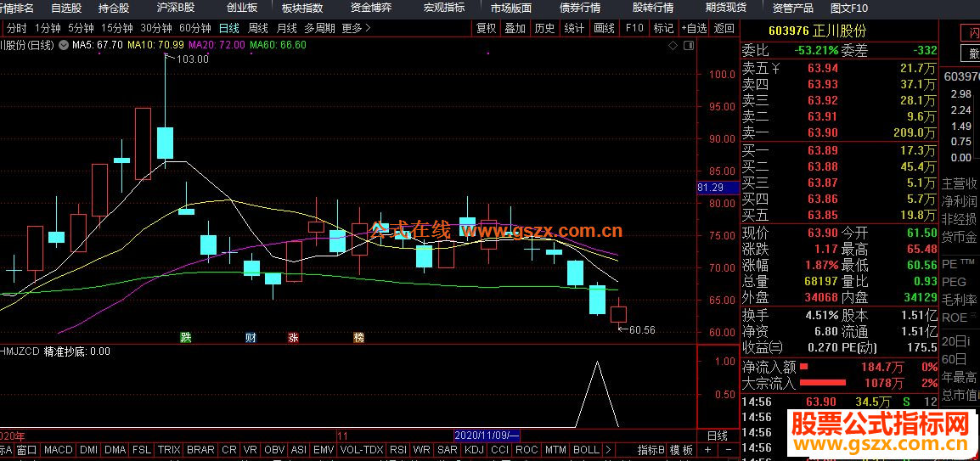Image resolution: width=980 pixels, height=461 pixels.
Task: Open the 资管产品 menu
Action: click(793, 8)
